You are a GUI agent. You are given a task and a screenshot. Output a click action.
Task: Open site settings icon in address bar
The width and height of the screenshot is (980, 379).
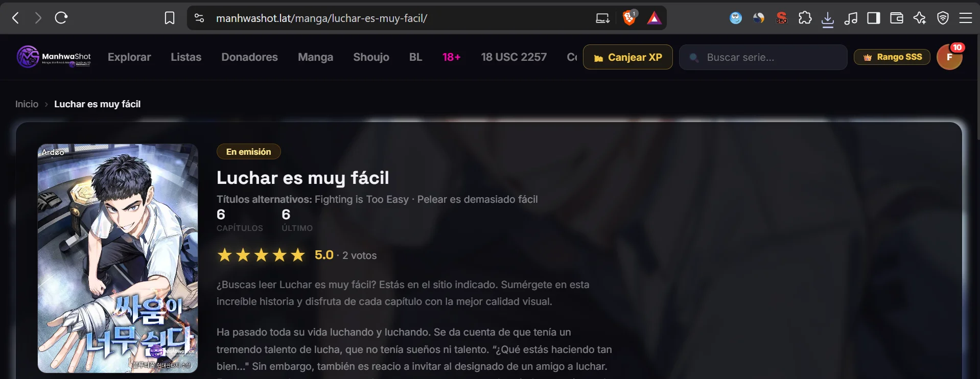point(199,18)
